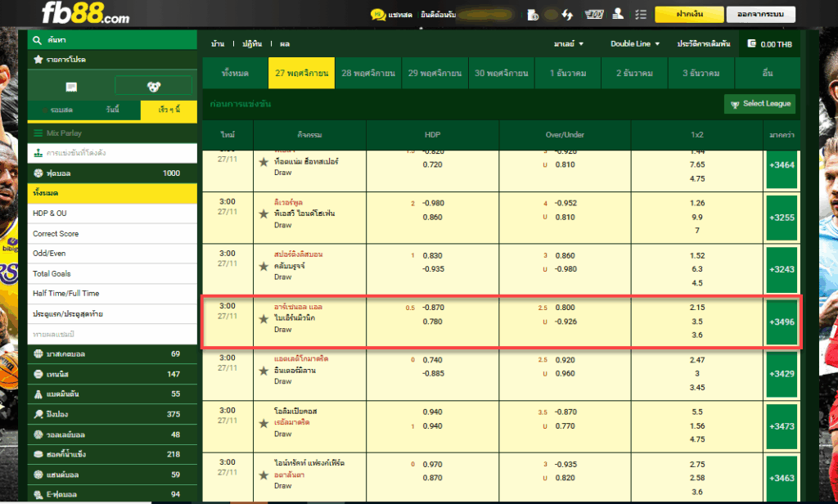Click the Mix Parlay hamburger icon
Viewport: 838px width, 504px height.
[38, 133]
